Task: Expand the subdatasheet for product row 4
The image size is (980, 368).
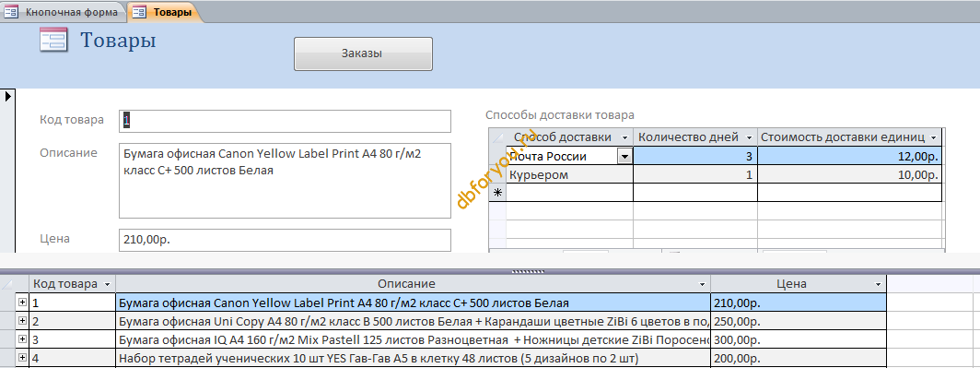Action: pos(22,358)
